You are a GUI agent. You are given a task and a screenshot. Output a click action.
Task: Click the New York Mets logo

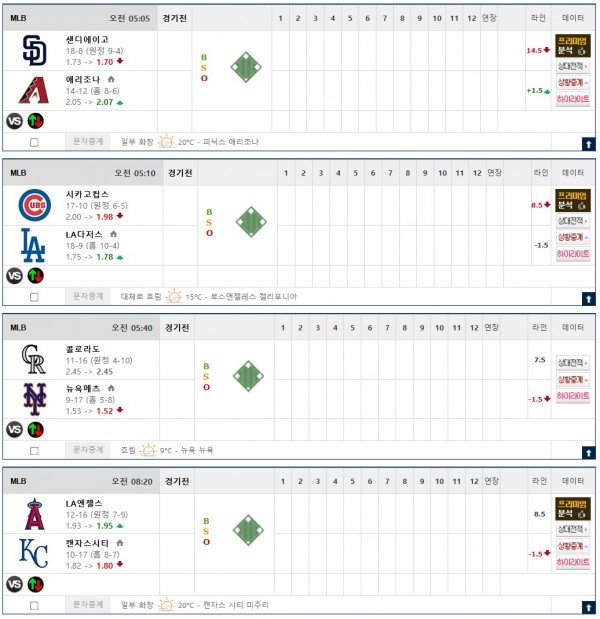[34, 398]
